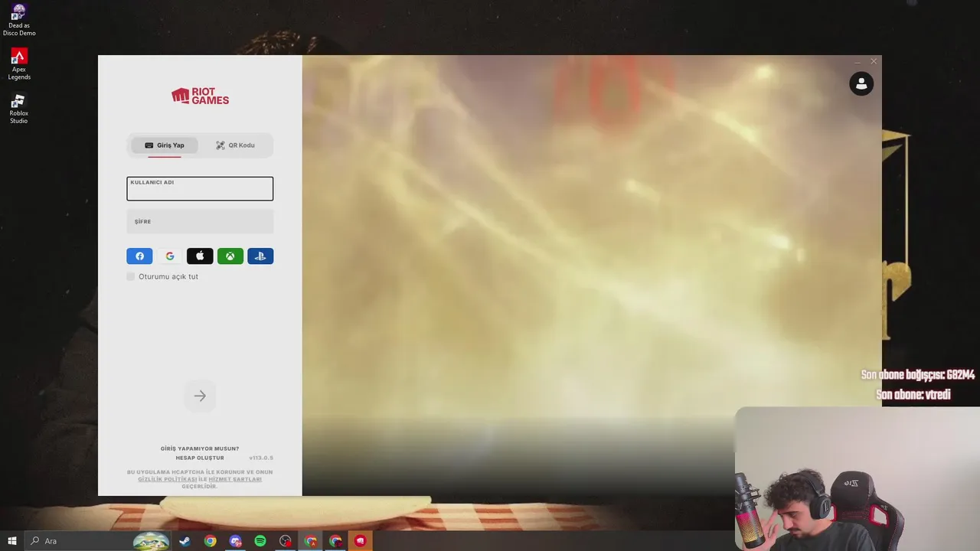Open the first Chrome icon in the taskbar
Screen dimensions: 980x551
click(210, 541)
